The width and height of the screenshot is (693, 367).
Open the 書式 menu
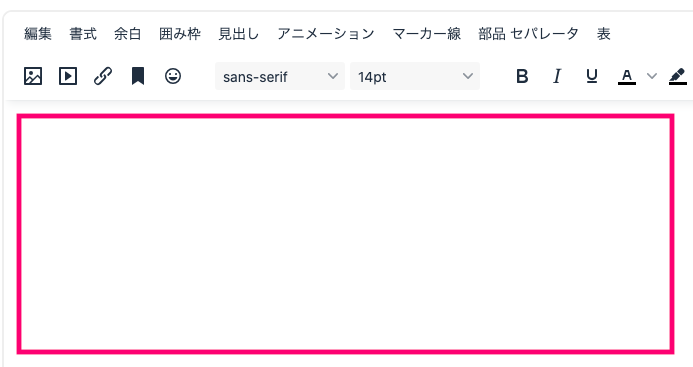(83, 34)
